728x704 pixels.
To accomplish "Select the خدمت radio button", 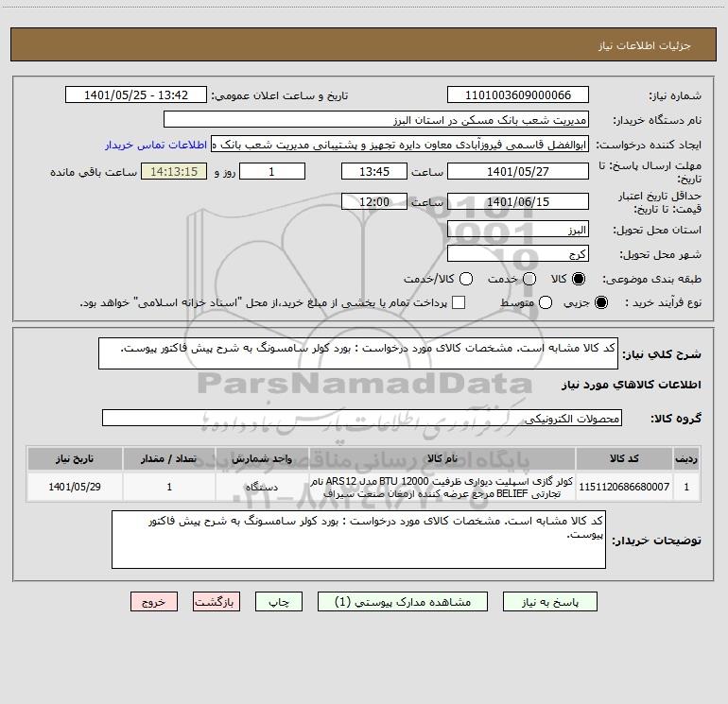I will [x=529, y=279].
